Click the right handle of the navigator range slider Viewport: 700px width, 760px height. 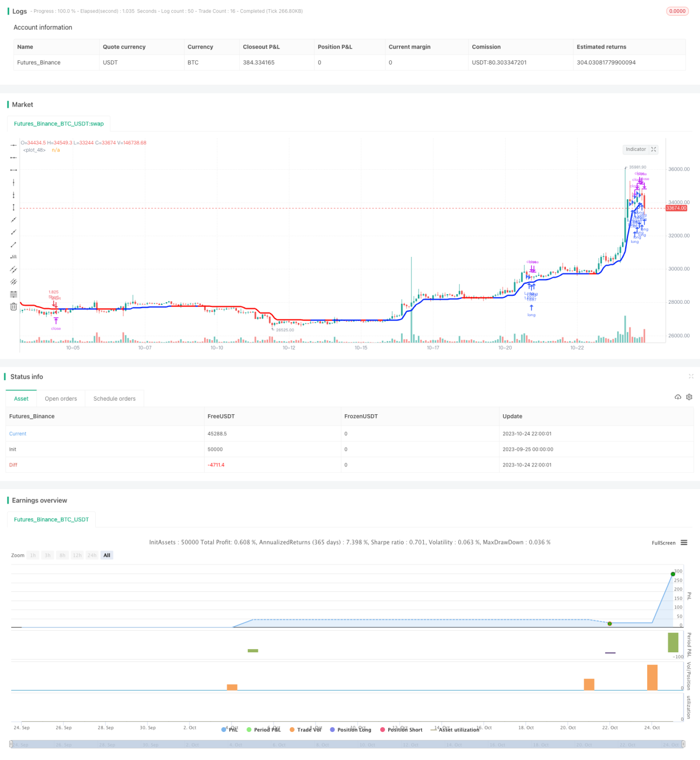click(683, 744)
